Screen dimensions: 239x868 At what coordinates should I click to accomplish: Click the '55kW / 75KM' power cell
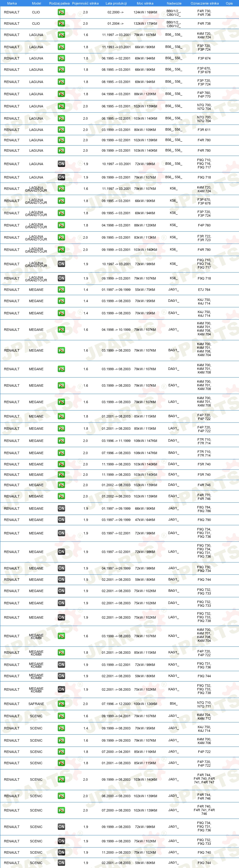pyautogui.click(x=145, y=290)
